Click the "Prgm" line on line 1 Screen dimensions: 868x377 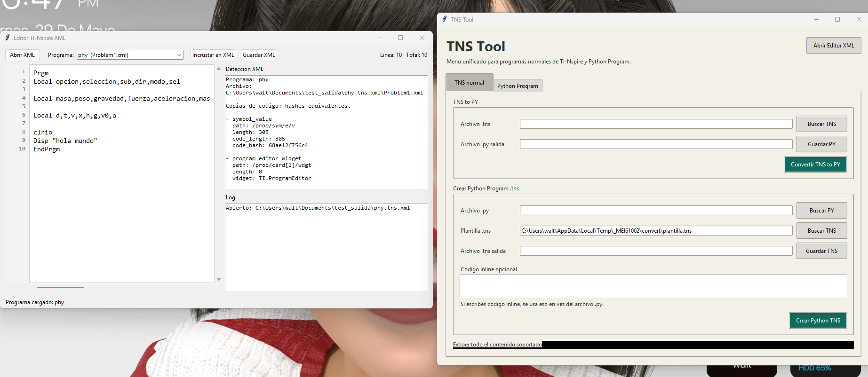click(41, 73)
